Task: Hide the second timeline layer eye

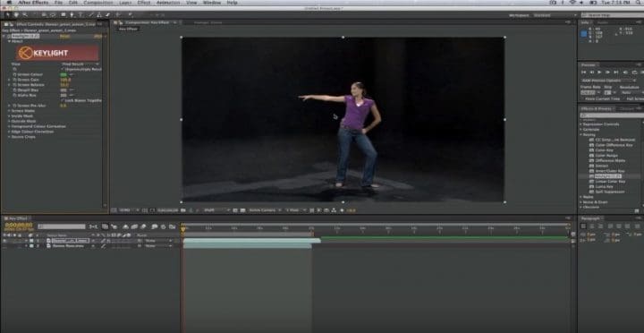Action: tap(4, 246)
